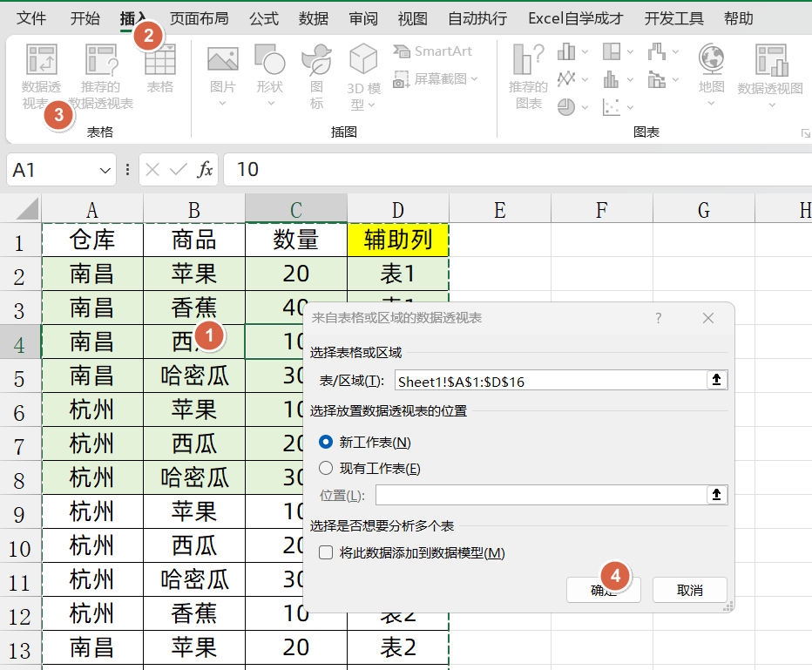Expand the 3D 模型 dropdown arrow
812x670 pixels.
(x=371, y=105)
